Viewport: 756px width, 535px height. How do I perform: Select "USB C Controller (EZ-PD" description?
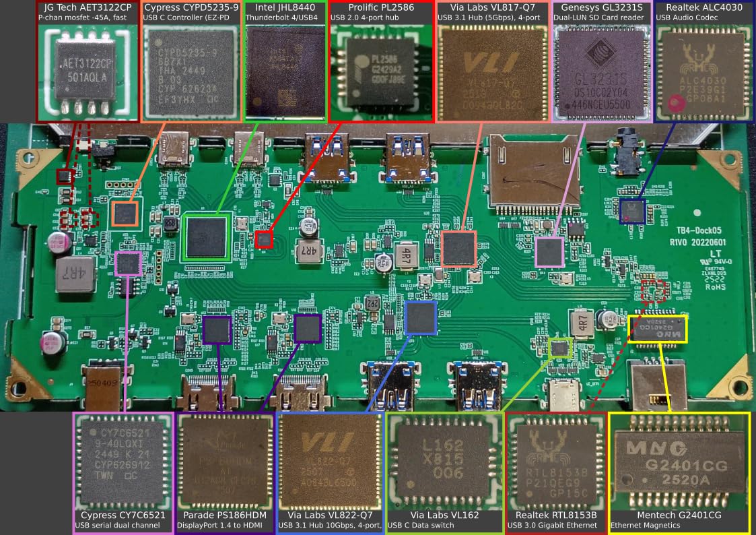pos(186,18)
